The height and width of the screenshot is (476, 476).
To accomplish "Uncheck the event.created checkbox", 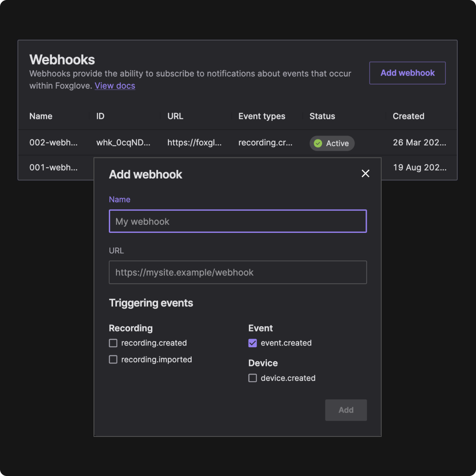I will [x=252, y=343].
